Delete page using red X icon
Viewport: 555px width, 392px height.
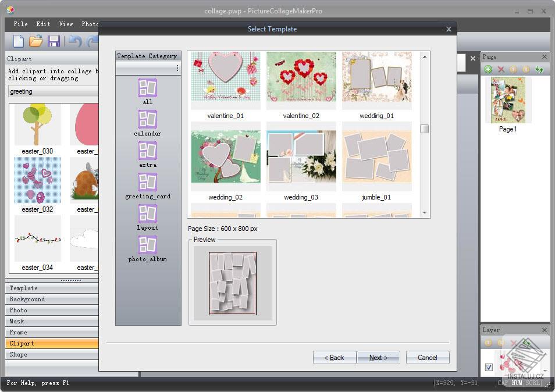(x=501, y=69)
